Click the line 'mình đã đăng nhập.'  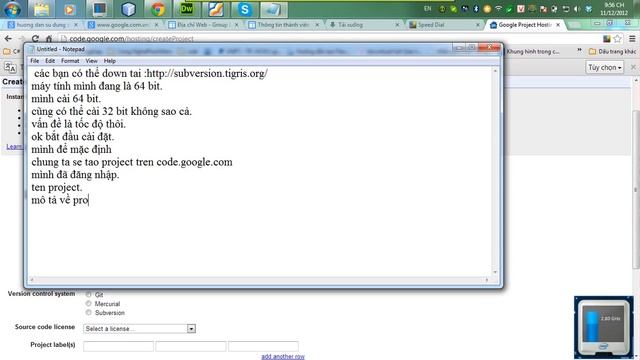tap(75, 175)
